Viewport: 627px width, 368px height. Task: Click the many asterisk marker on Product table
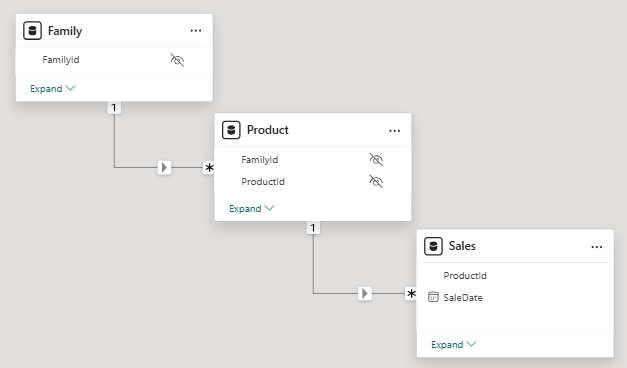(209, 168)
